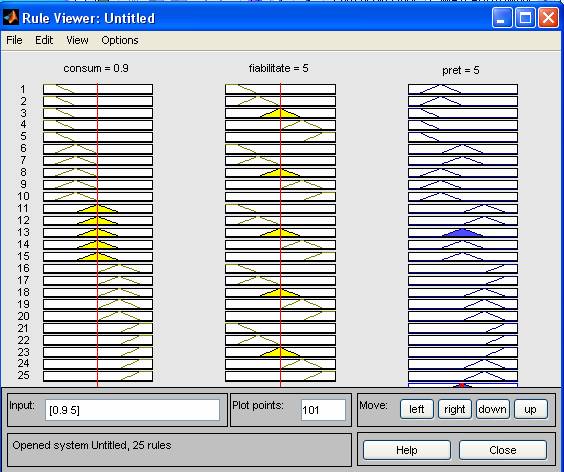This screenshot has height=472, width=564.
Task: Click the MATLAB icon in title bar
Action: [x=10, y=17]
